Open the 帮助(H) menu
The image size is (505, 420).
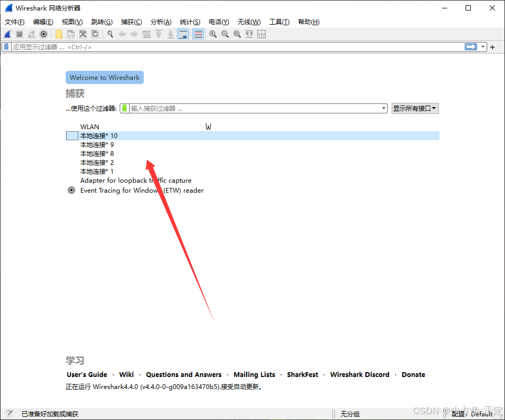309,22
